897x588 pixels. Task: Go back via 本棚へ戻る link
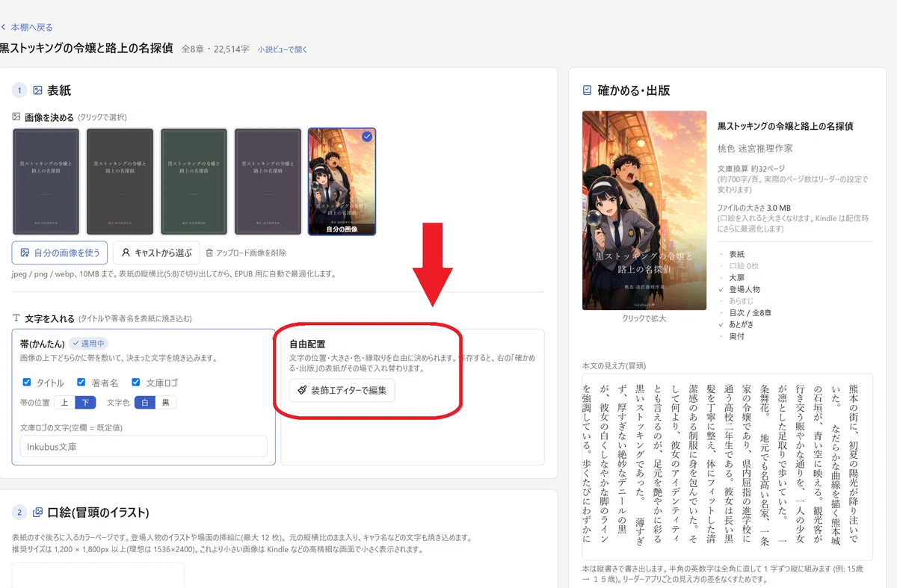(x=26, y=27)
